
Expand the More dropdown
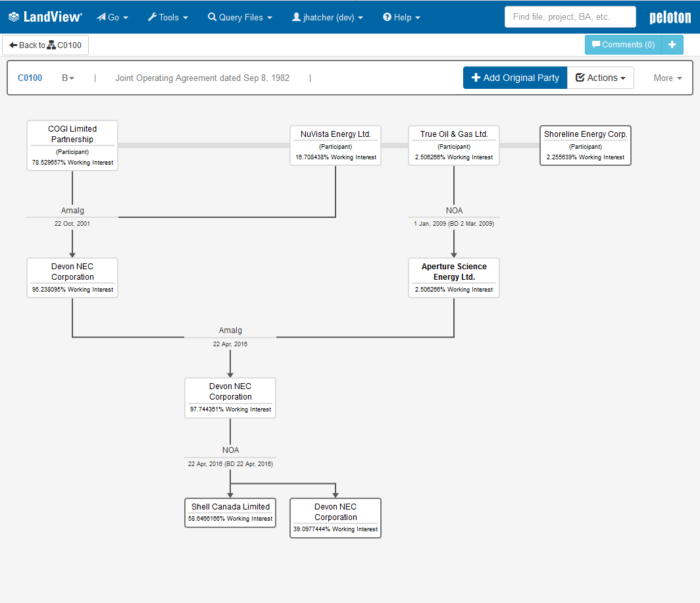667,78
